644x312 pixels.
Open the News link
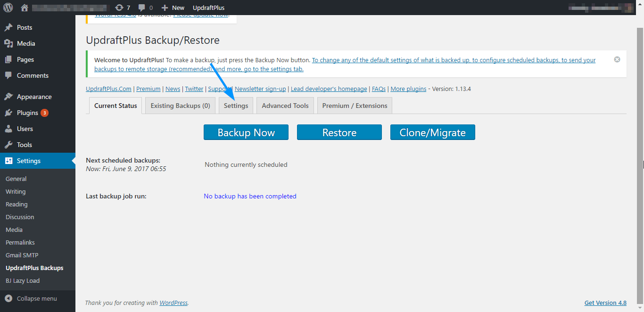pyautogui.click(x=173, y=89)
